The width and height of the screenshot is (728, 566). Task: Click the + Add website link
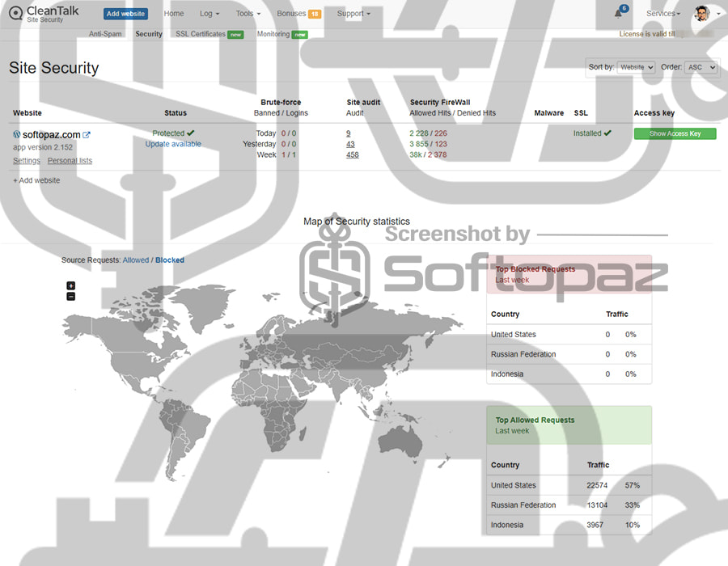click(36, 180)
